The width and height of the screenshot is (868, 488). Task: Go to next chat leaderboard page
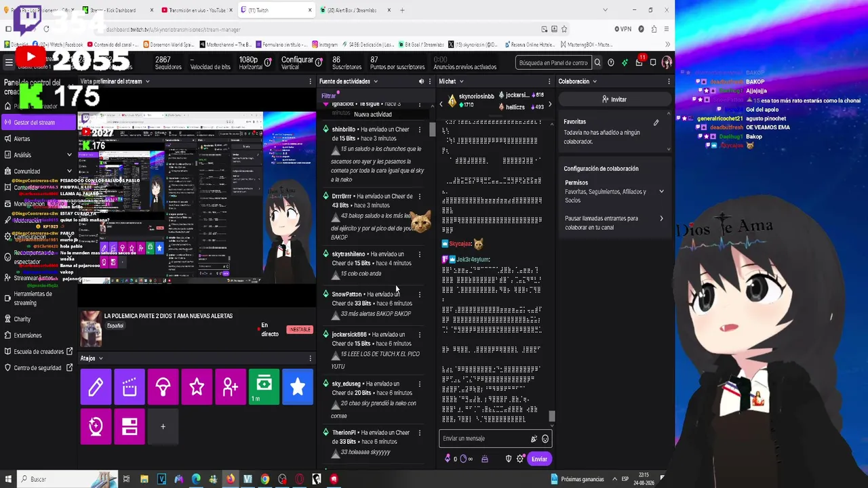coord(550,104)
